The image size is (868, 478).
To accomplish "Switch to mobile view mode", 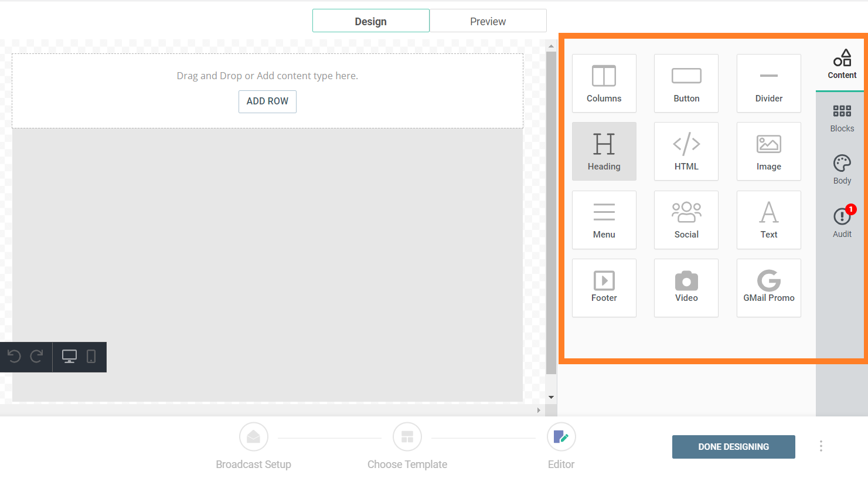I will [x=91, y=357].
